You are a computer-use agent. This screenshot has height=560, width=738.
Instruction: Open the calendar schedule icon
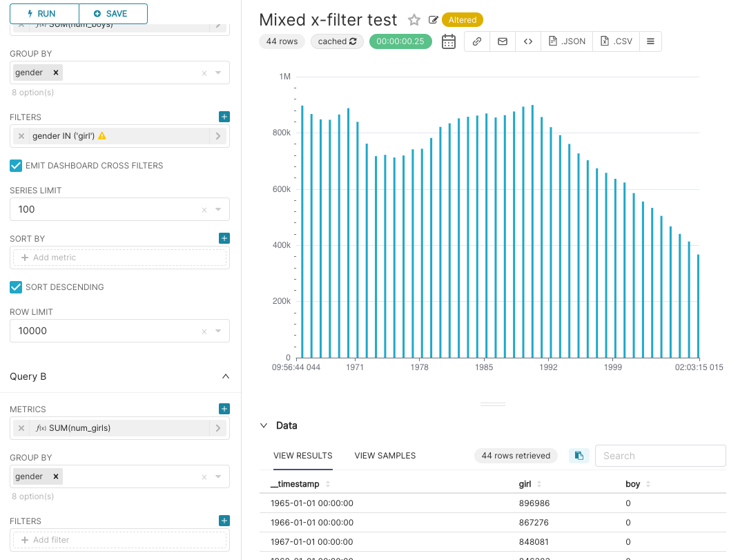pyautogui.click(x=449, y=41)
